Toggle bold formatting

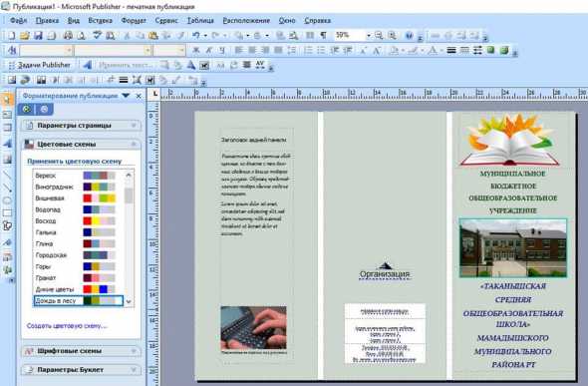[x=195, y=50]
